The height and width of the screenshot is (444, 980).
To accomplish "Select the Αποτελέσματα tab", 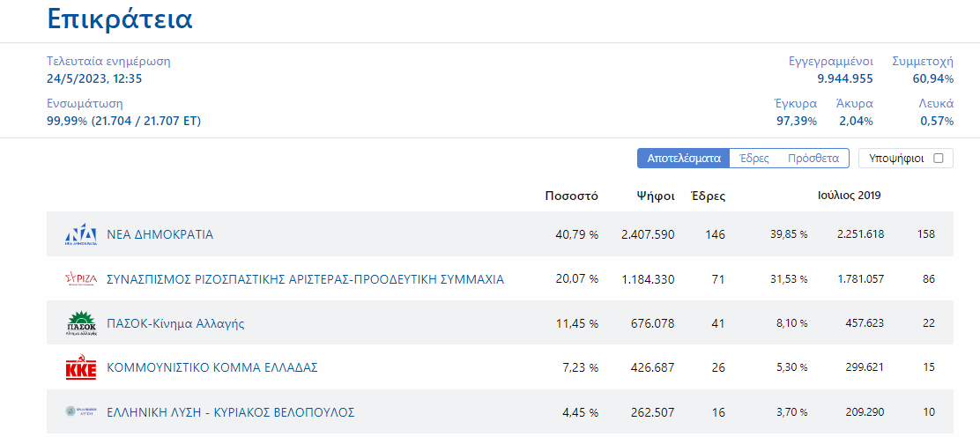I will [x=684, y=159].
